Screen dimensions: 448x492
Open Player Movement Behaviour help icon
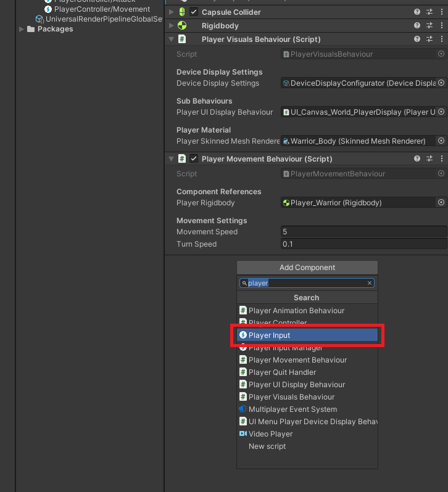(x=417, y=158)
